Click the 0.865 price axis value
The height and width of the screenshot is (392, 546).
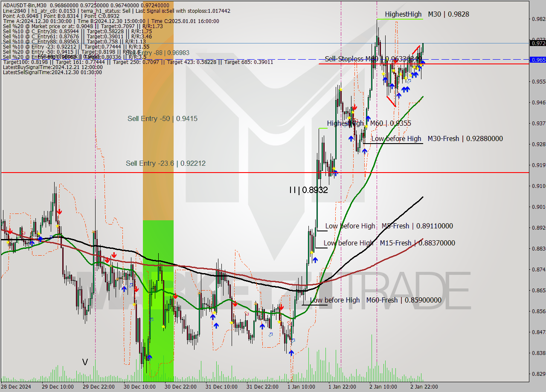[x=538, y=290]
